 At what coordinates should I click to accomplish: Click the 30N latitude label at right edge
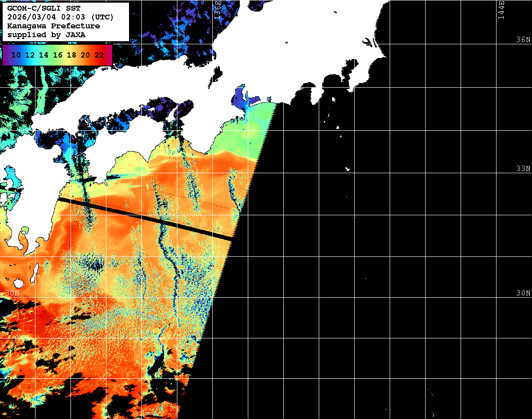tap(523, 293)
